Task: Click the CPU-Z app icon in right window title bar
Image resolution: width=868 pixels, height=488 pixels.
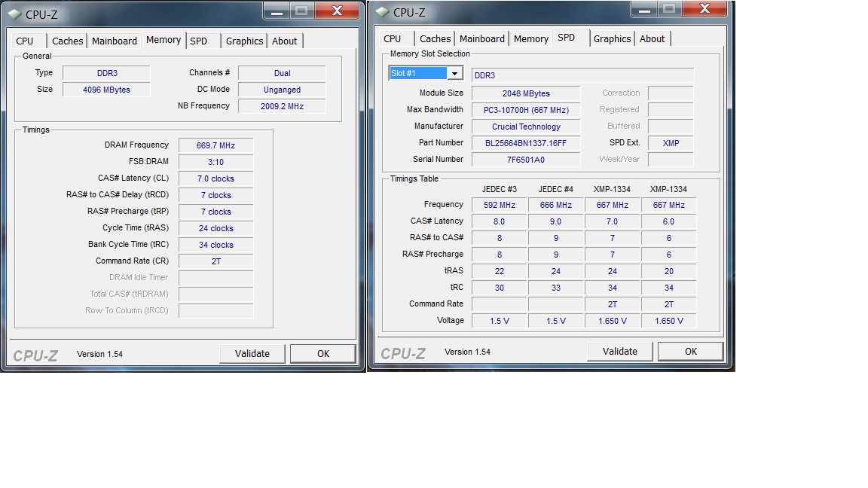Action: pyautogui.click(x=383, y=11)
